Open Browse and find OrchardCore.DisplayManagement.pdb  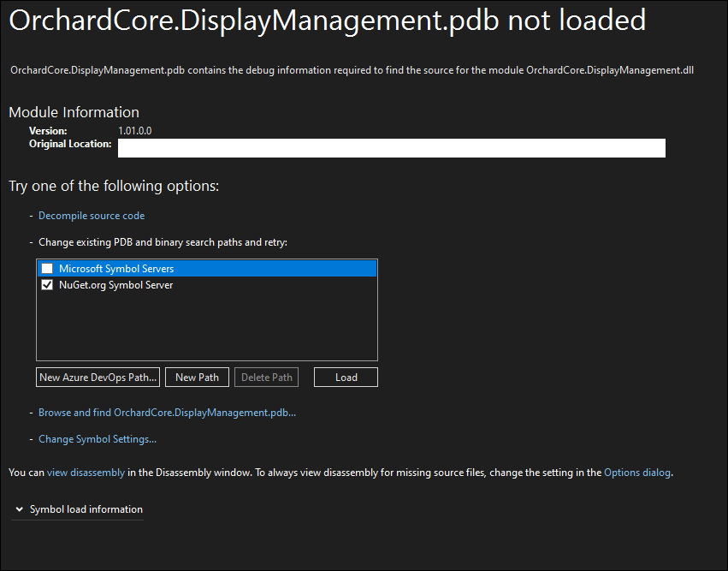pos(167,412)
